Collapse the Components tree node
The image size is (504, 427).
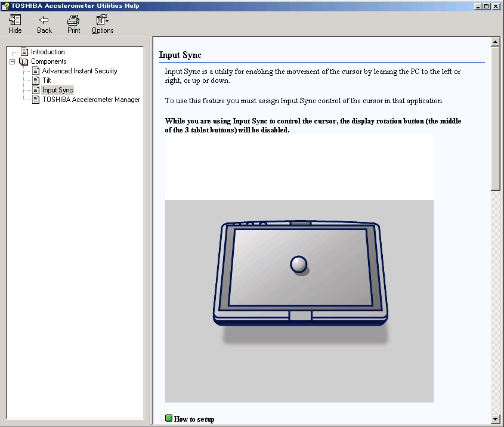click(13, 61)
